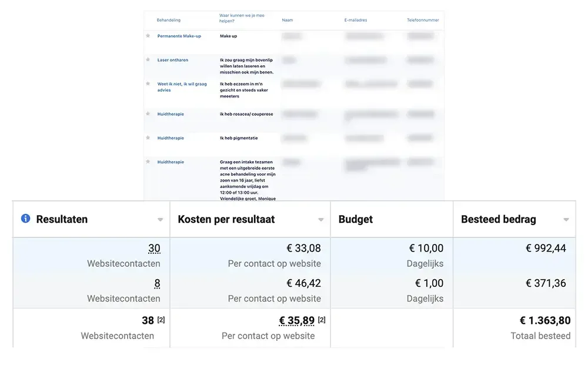The width and height of the screenshot is (588, 392).
Task: Star the Huidtherapie rosacea entry
Action: pyautogui.click(x=148, y=114)
